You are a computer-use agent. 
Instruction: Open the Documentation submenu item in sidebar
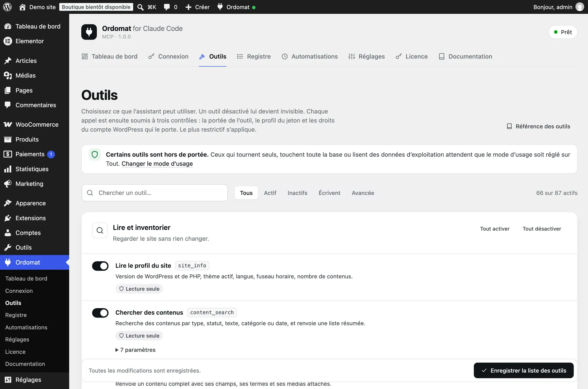25,364
